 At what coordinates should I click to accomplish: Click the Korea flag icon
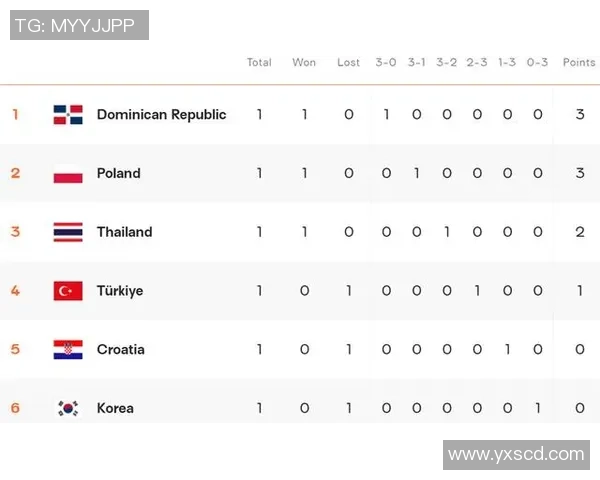coord(68,408)
